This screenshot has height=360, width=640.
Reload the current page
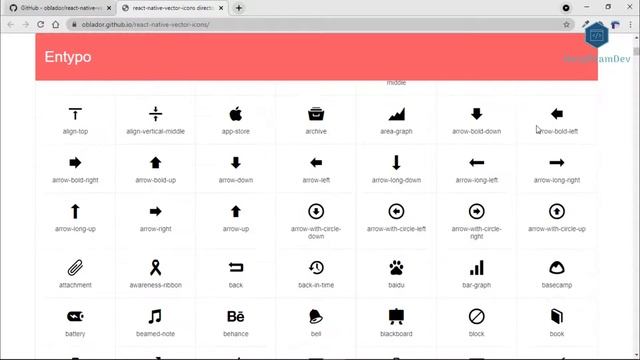(40, 24)
